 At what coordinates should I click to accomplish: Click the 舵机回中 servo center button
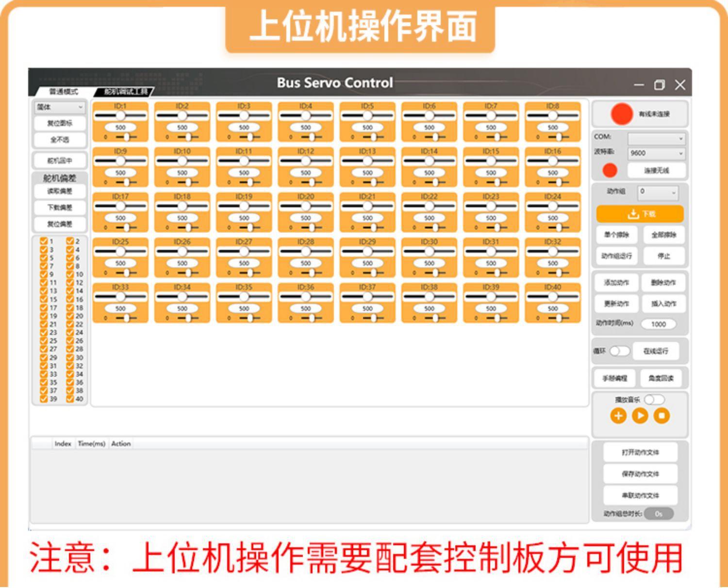[x=60, y=160]
